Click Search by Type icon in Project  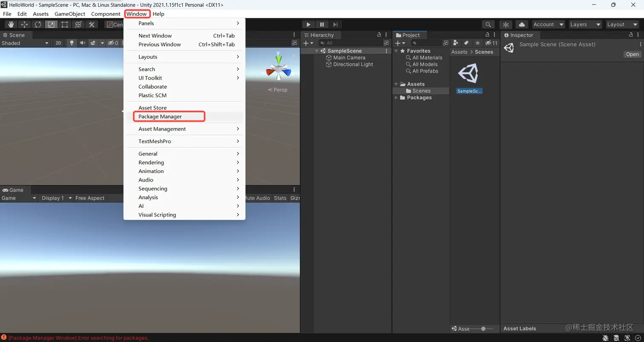(456, 43)
